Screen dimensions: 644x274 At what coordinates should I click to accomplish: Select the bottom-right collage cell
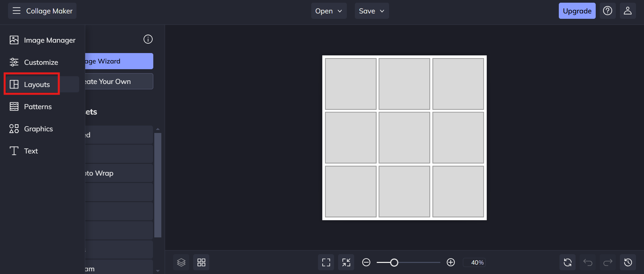[458, 191]
